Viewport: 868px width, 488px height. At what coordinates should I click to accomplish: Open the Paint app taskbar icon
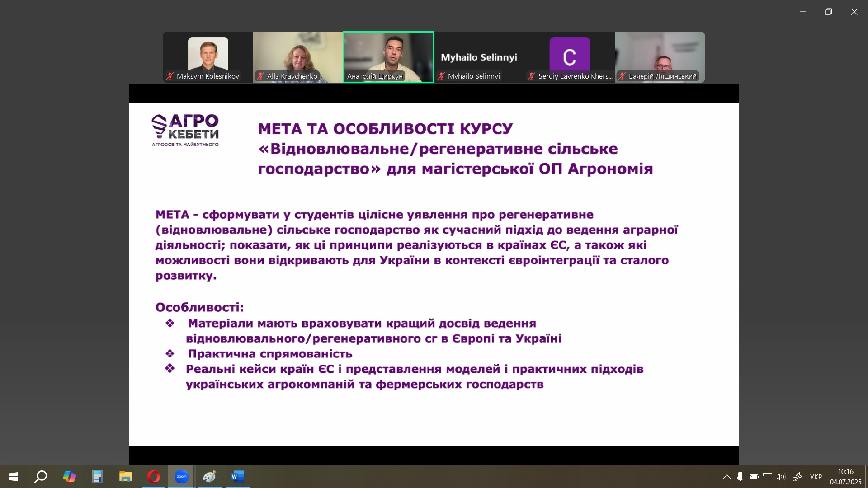point(209,477)
